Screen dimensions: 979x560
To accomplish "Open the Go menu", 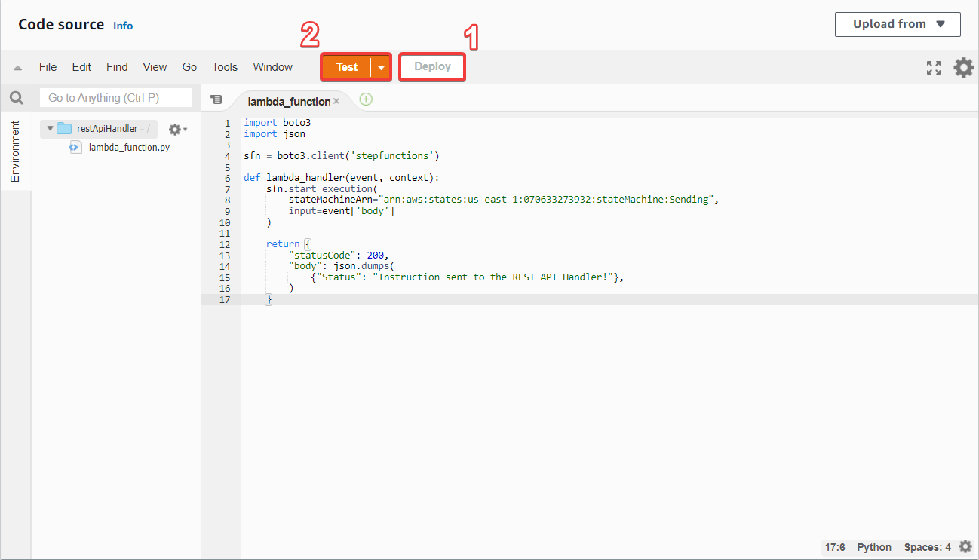I will 189,67.
